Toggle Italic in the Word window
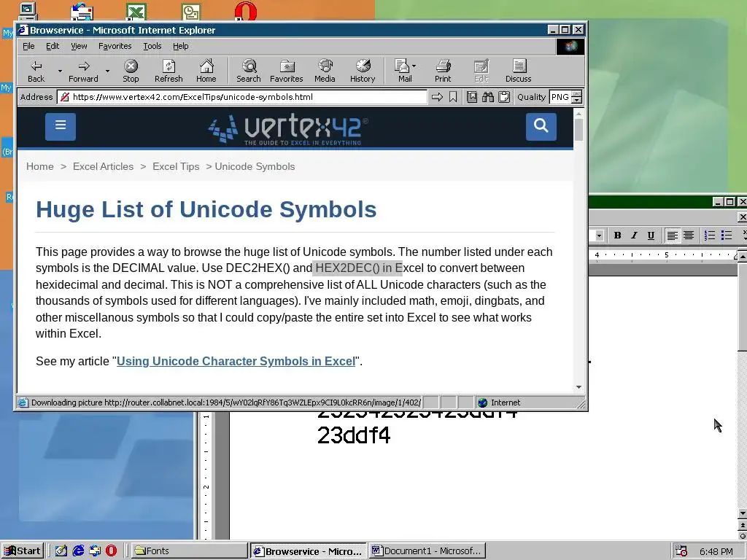The height and width of the screenshot is (560, 747). tap(634, 236)
